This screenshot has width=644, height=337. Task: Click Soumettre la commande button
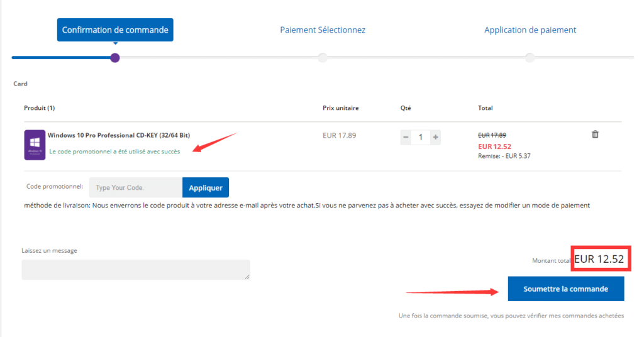click(565, 289)
